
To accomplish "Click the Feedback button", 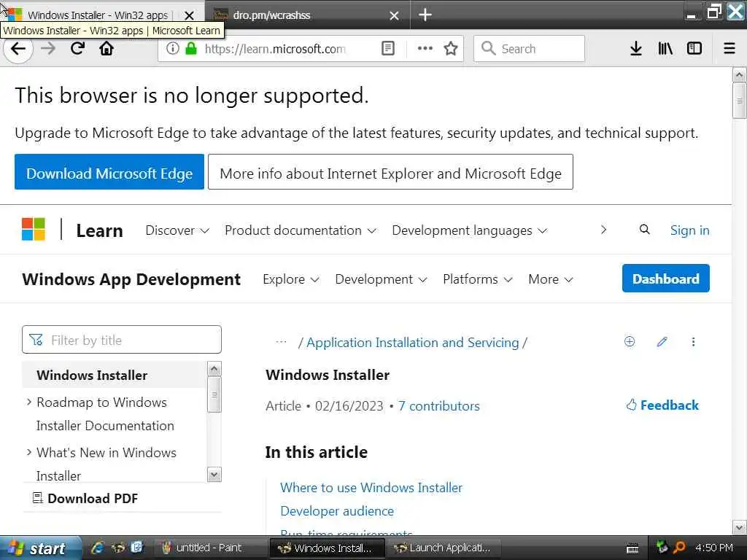I will [x=662, y=405].
